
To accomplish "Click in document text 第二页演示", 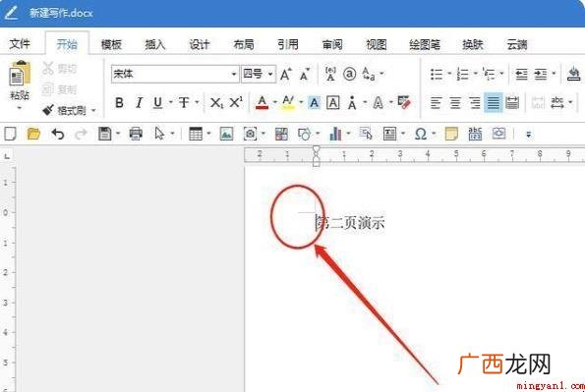I will 350,223.
